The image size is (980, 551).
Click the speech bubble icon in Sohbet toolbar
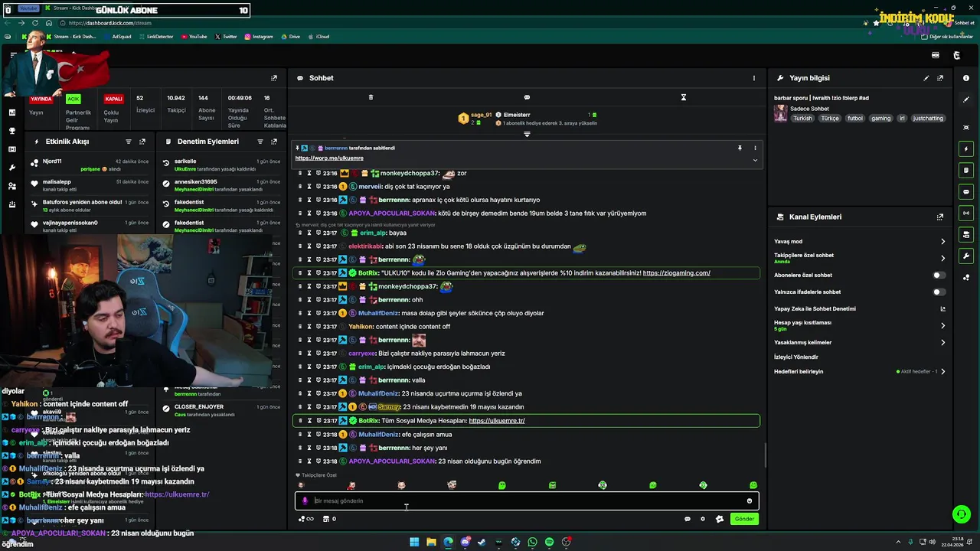(527, 97)
